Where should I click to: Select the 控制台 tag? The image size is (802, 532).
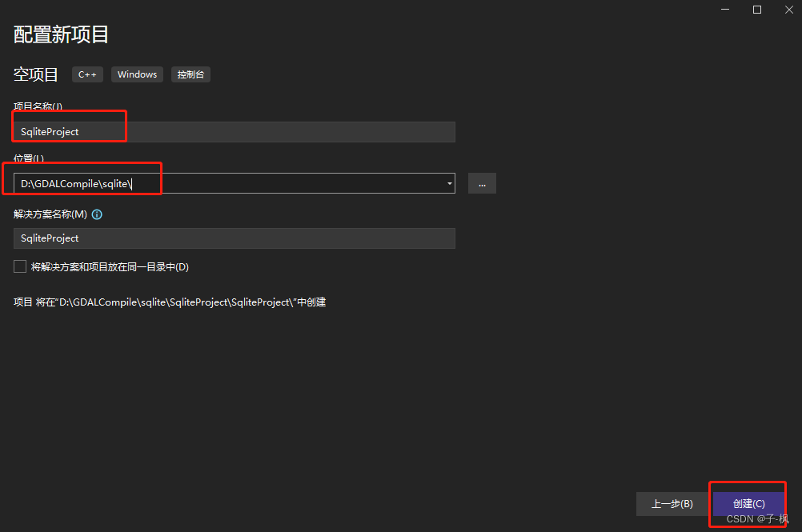[x=190, y=74]
